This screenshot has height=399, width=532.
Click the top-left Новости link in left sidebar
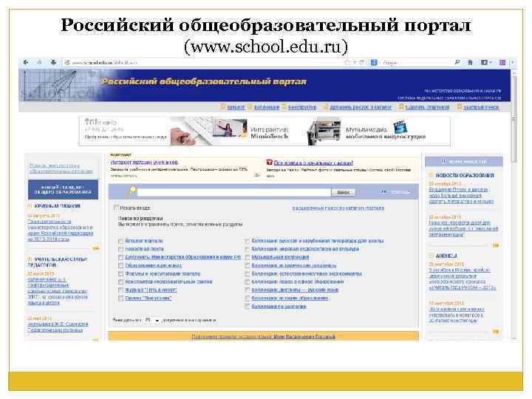tap(61, 168)
